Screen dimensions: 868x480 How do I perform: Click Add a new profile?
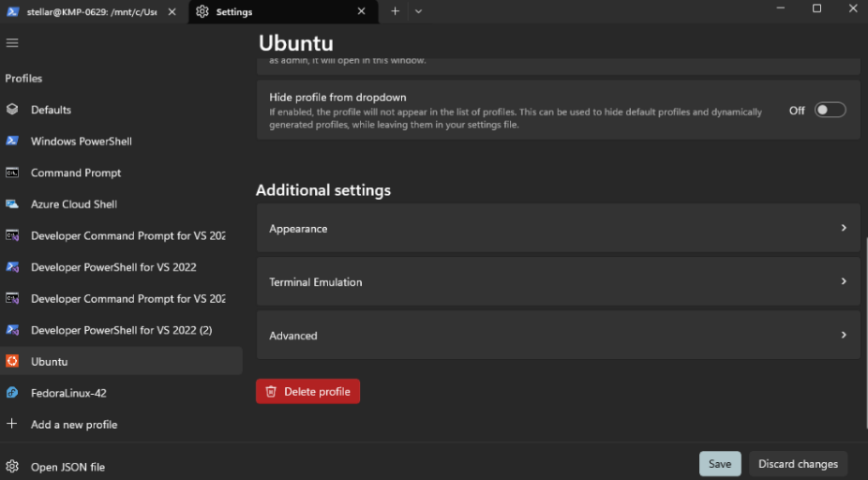click(x=121, y=425)
